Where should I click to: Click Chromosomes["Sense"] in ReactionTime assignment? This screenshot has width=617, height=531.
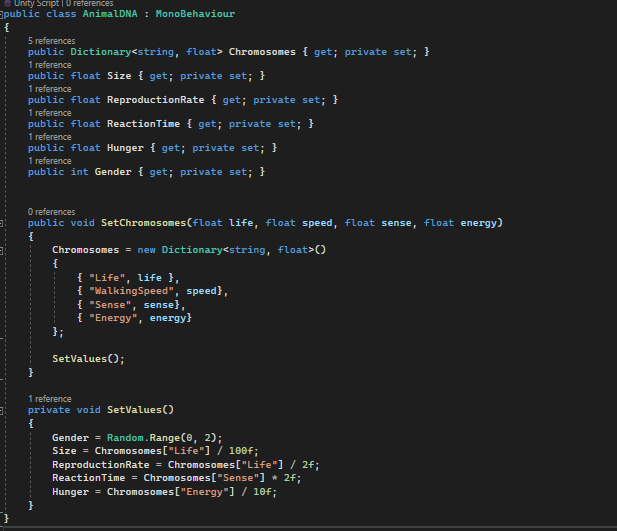[x=204, y=478]
